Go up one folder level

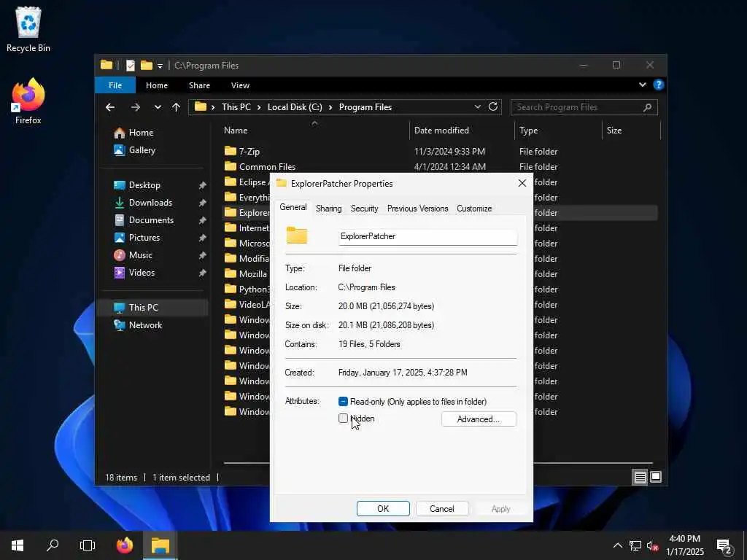(177, 107)
